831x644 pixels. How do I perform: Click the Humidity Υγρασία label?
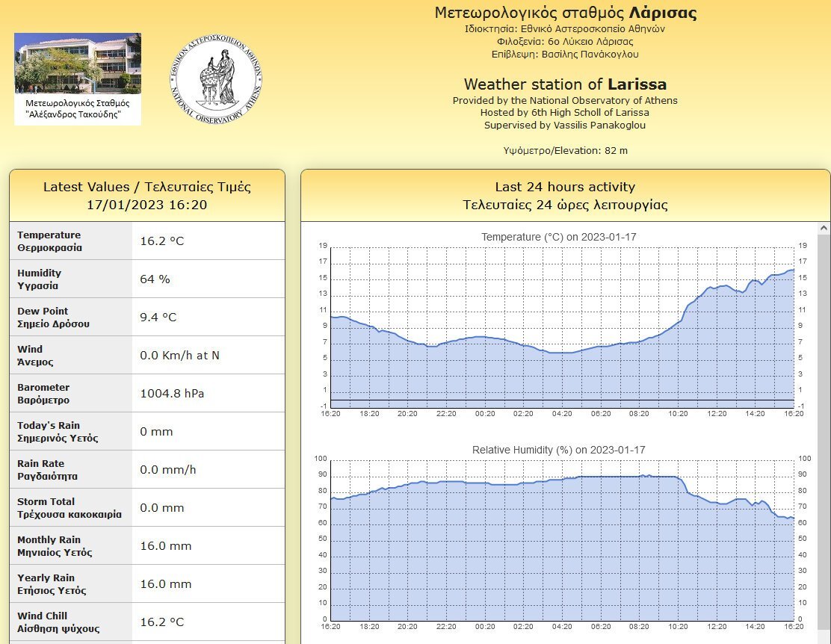[39, 279]
